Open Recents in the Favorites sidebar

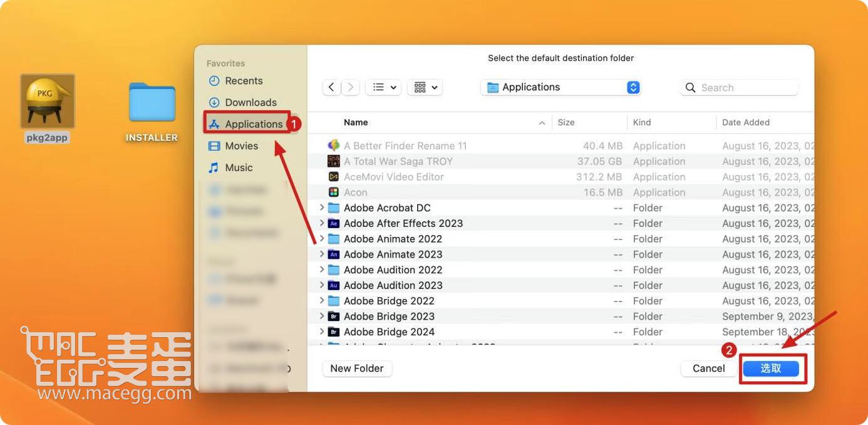tap(235, 81)
